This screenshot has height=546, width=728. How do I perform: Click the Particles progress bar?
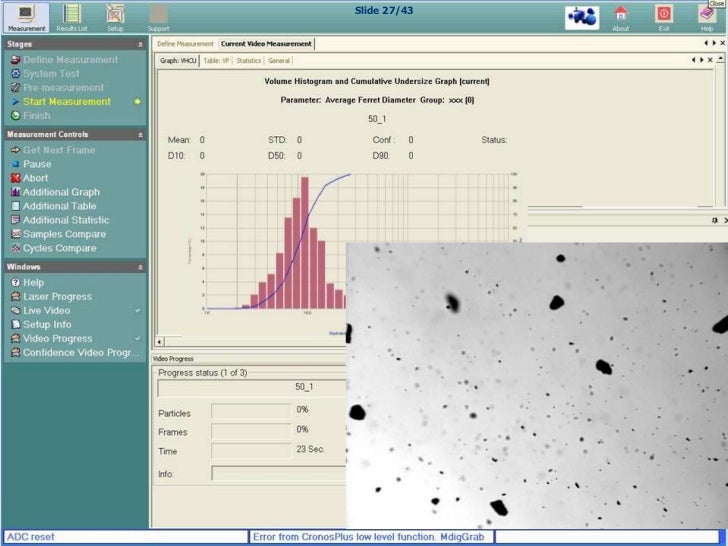pos(251,411)
